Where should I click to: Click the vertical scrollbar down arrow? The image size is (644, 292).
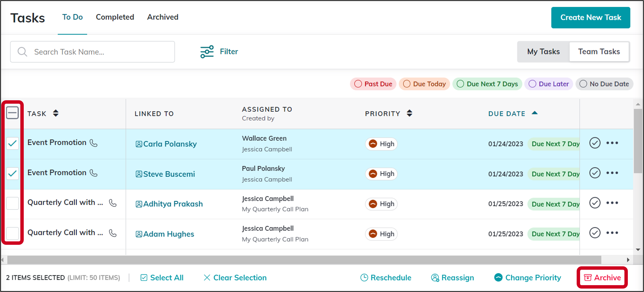(x=638, y=249)
